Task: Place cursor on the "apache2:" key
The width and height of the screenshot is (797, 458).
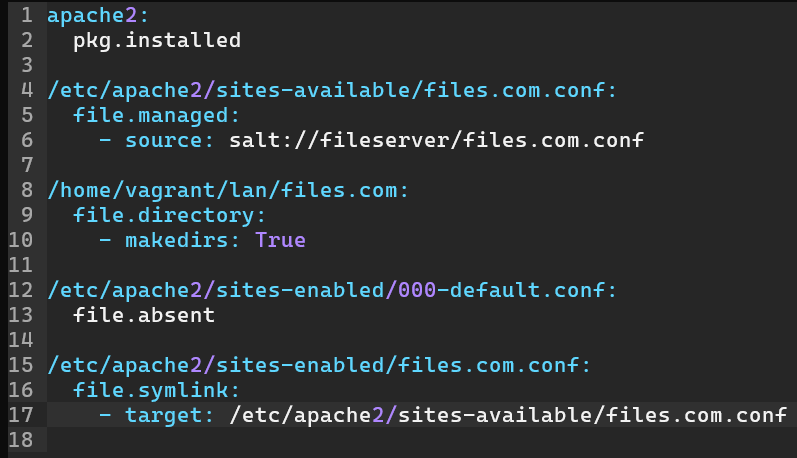Action: [x=88, y=16]
